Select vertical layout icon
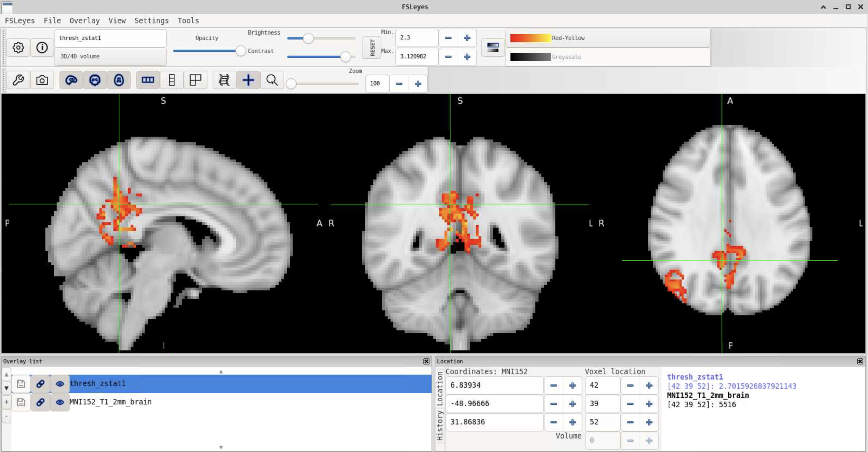The image size is (868, 452). point(172,80)
